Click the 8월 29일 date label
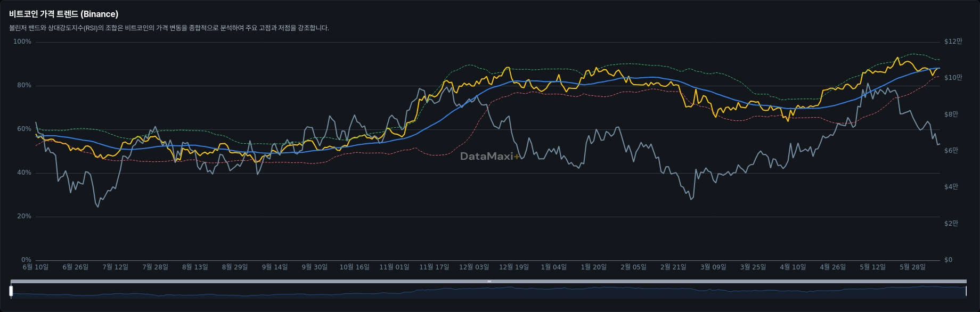The width and height of the screenshot is (980, 312). tap(235, 267)
